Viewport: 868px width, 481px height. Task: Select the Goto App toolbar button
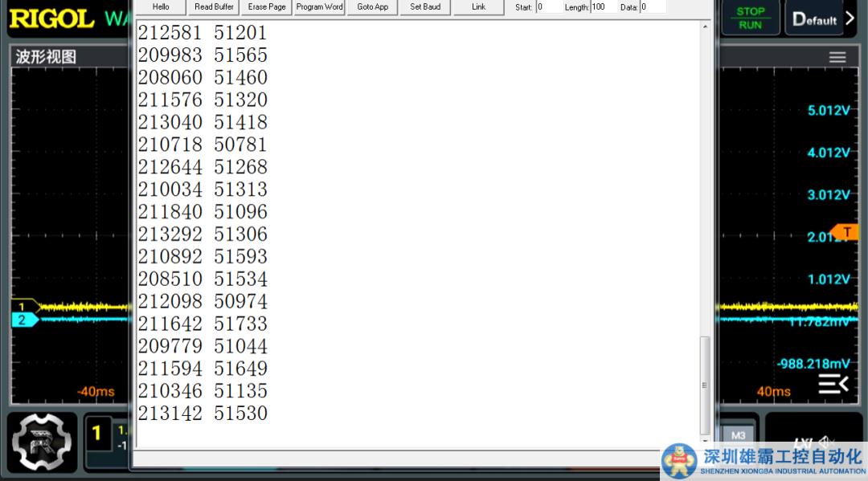click(372, 7)
